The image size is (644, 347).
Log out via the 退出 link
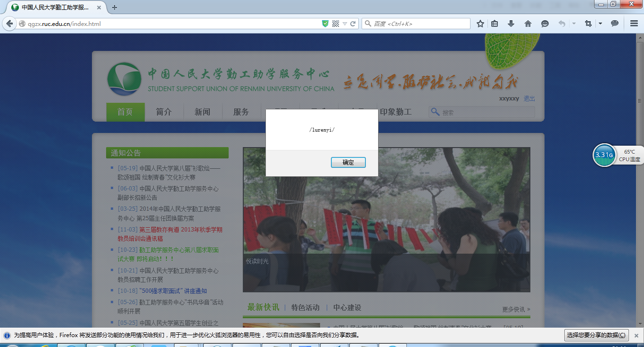click(529, 99)
